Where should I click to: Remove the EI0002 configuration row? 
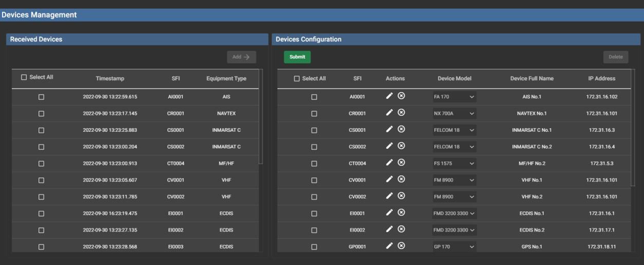pyautogui.click(x=401, y=229)
